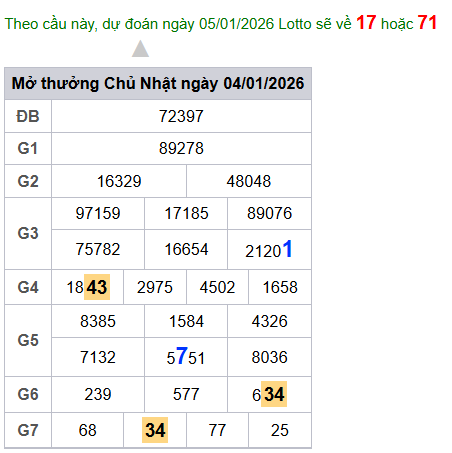Click the G7 row label
The image size is (452, 453).
point(28,430)
